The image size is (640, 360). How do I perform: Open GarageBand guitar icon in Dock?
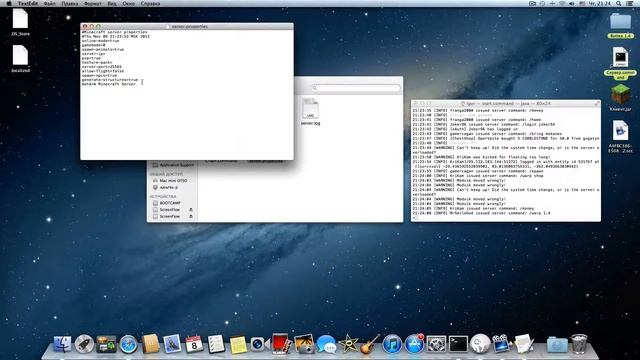[370, 344]
